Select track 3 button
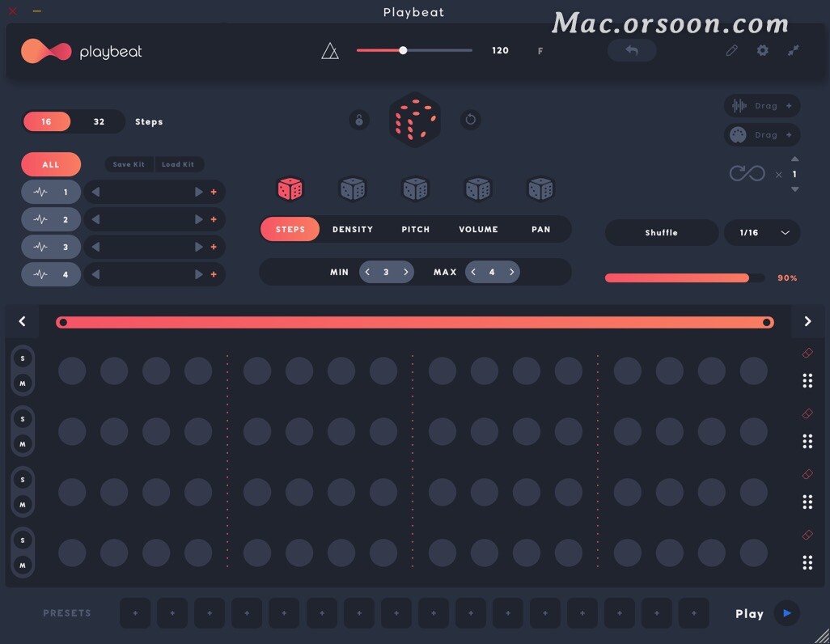The image size is (830, 644). pos(51,247)
